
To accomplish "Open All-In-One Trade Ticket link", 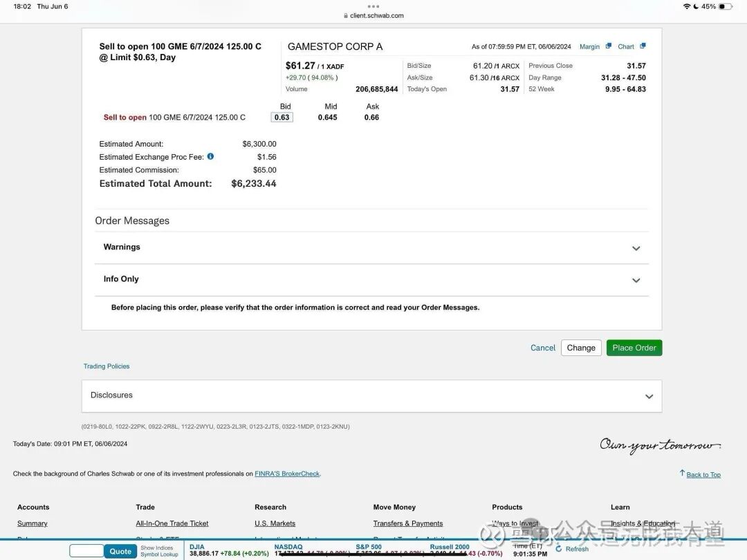I will [172, 523].
